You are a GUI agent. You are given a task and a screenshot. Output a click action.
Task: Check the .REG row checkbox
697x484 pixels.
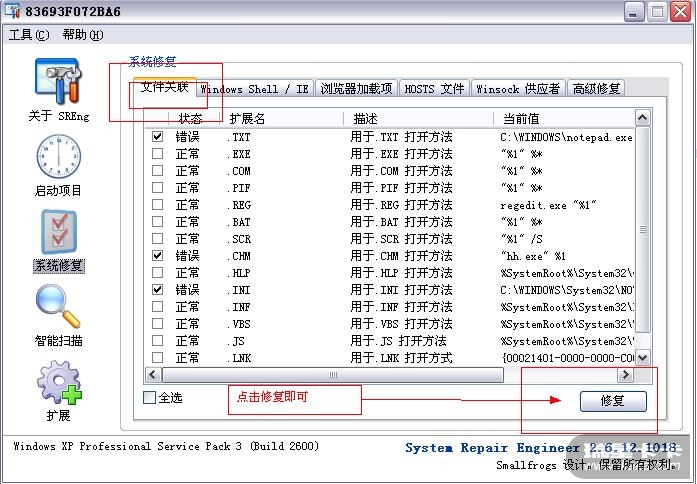coord(157,204)
